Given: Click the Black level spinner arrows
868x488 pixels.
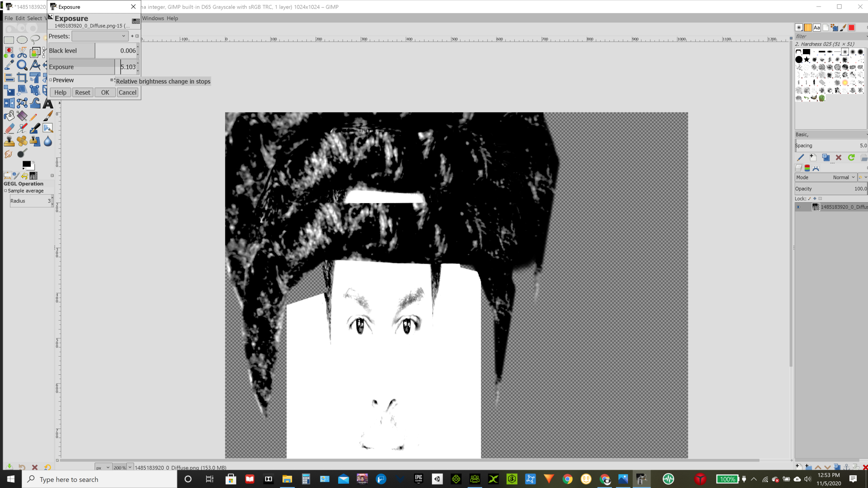Looking at the screenshot, I should [138, 50].
